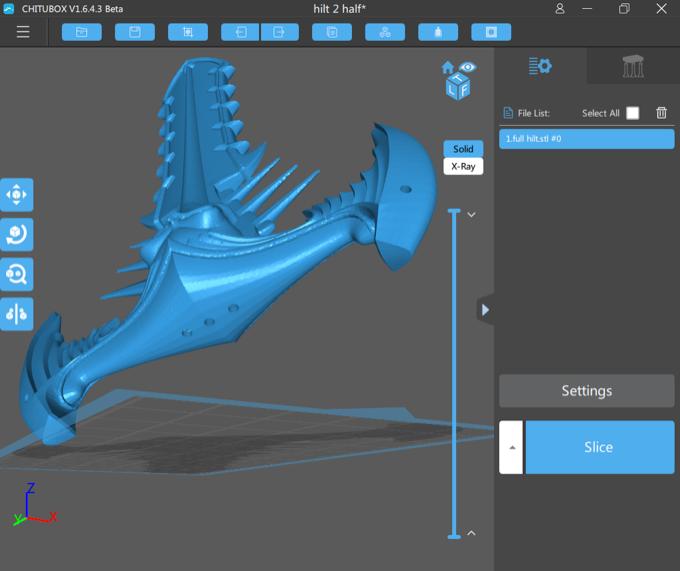This screenshot has height=571, width=680.
Task: Select the Mirror tool on left sidebar
Action: pos(16,314)
